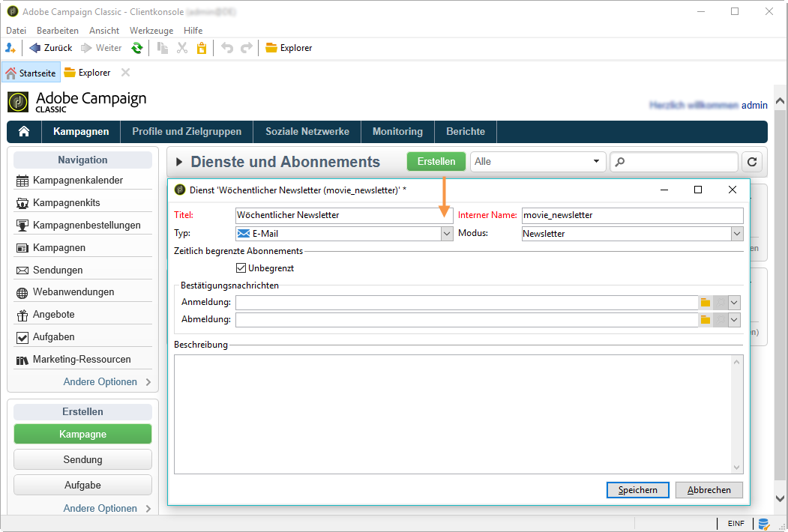Open Soziale Netzwerke tab

307,132
